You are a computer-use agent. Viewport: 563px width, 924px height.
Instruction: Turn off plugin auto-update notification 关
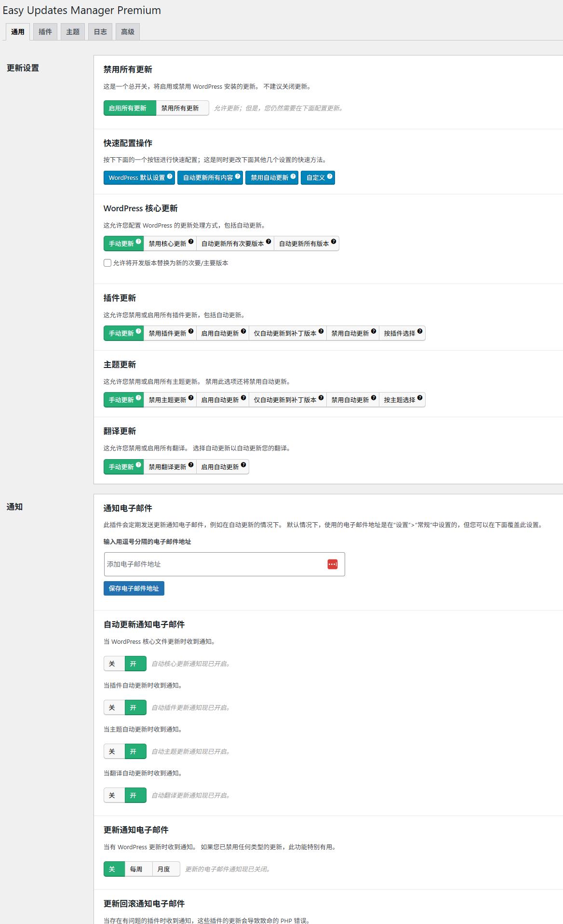pyautogui.click(x=114, y=707)
